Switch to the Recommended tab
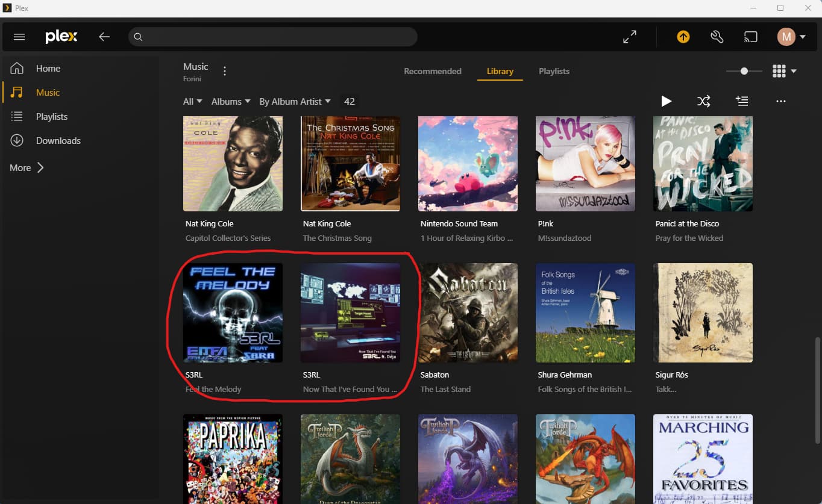 point(433,71)
